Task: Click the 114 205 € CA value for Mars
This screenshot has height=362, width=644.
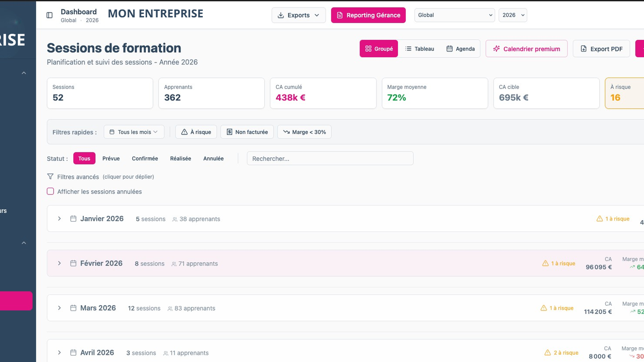Action: [x=598, y=312]
